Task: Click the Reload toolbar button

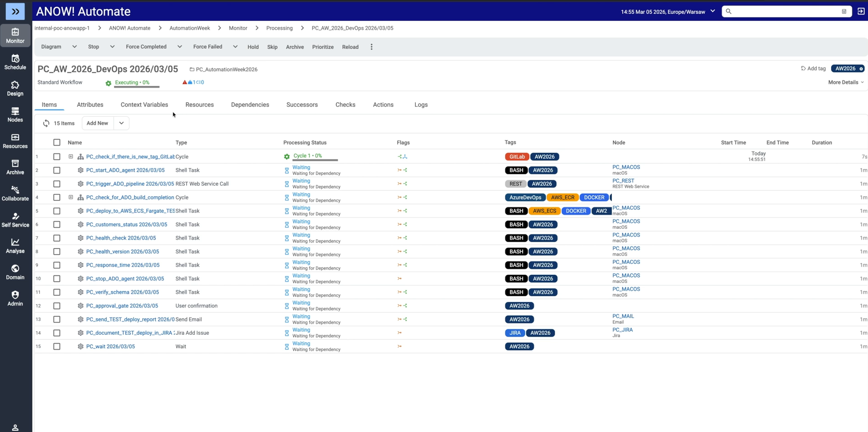Action: (350, 47)
